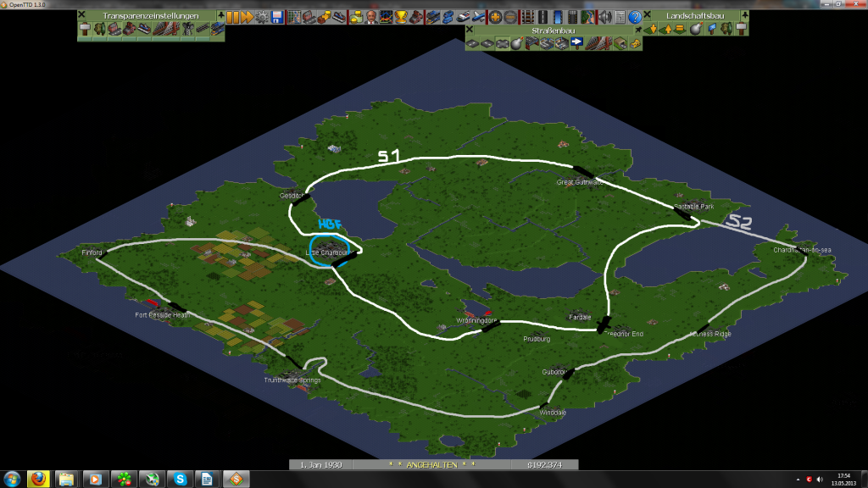
Task: Select the bomb tool in Landschaftsbau
Action: click(697, 28)
